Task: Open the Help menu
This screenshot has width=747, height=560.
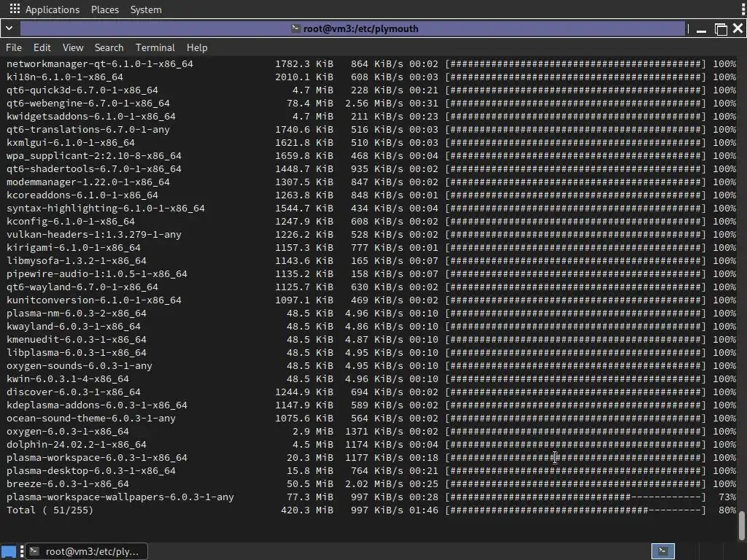Action: pos(197,47)
